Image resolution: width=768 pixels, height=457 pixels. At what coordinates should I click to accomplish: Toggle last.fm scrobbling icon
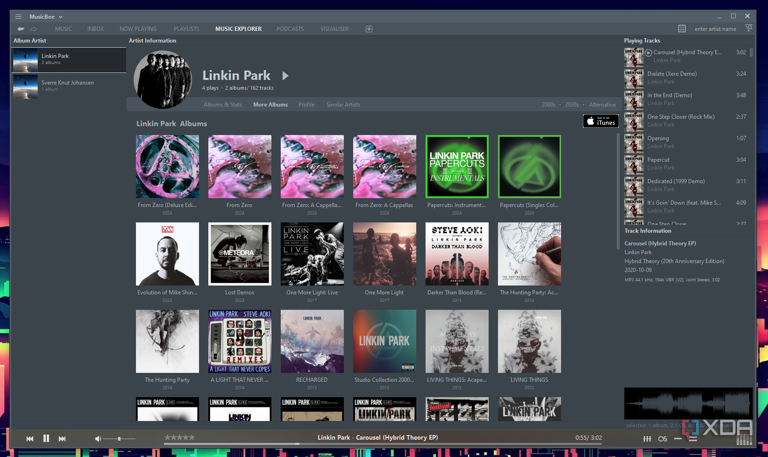[662, 438]
